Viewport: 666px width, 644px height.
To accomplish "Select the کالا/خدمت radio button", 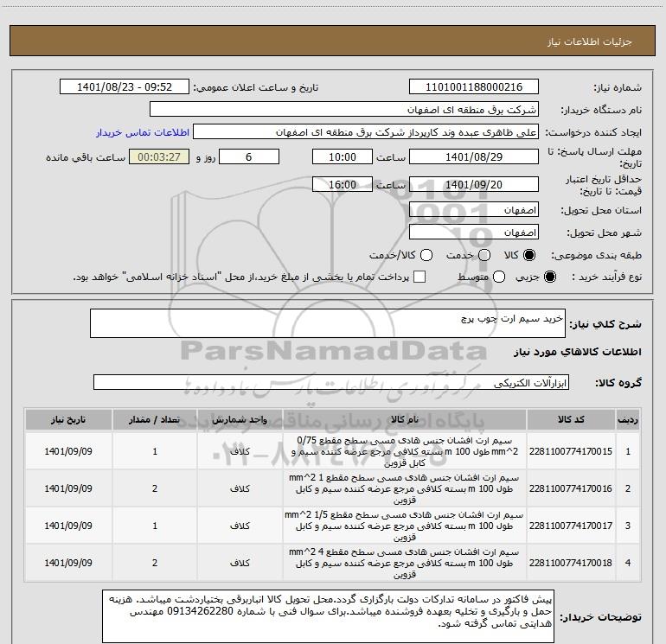I will (426, 255).
